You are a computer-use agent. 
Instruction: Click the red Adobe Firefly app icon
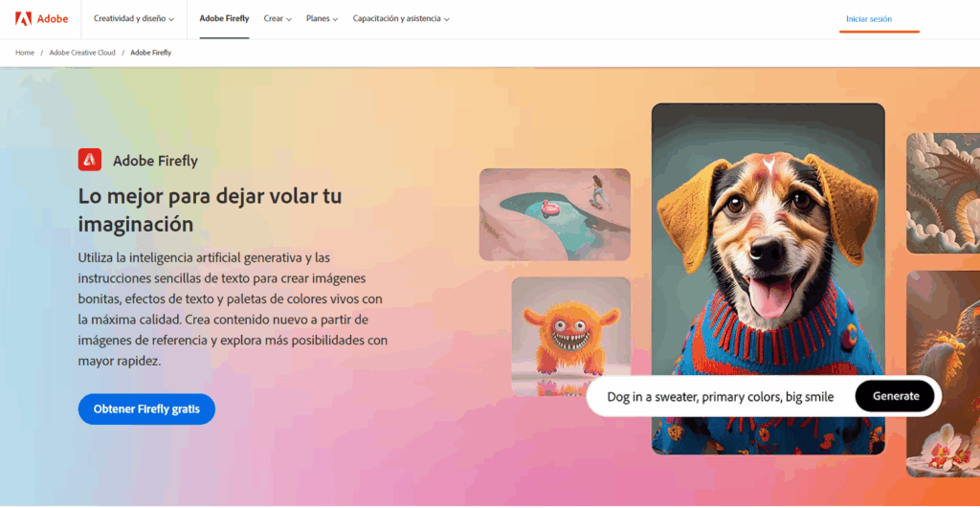tap(90, 160)
